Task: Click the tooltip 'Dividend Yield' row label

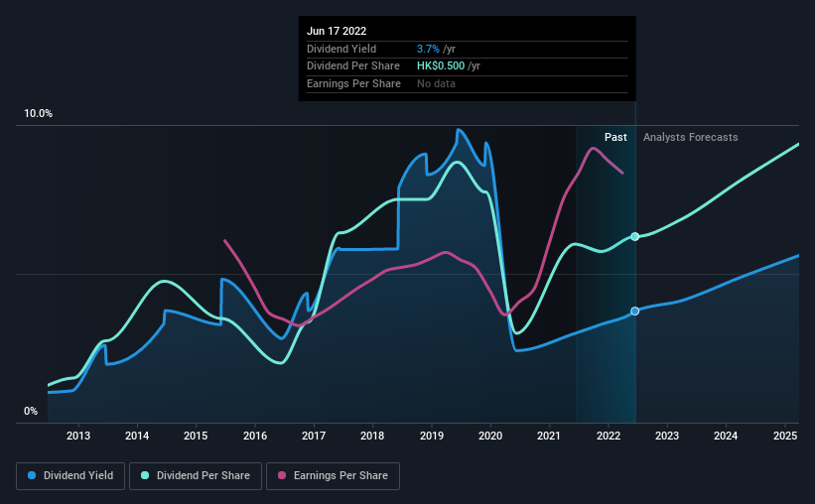Action: pyautogui.click(x=341, y=49)
